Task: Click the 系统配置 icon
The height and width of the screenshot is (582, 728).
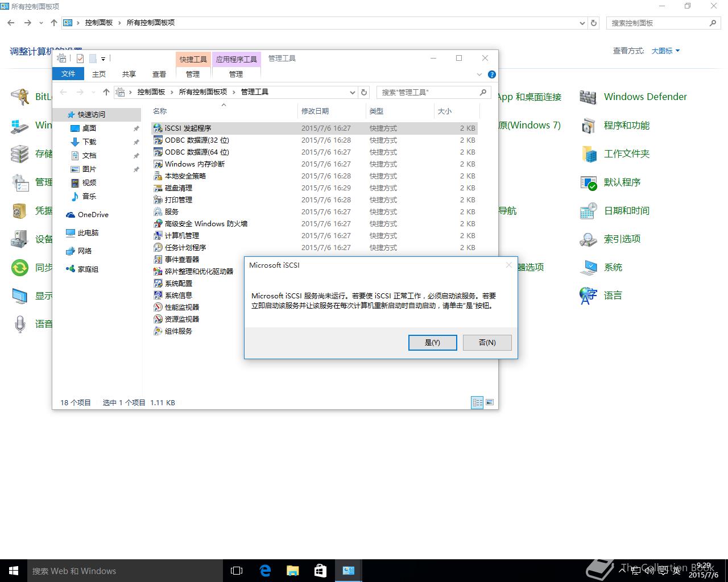Action: click(x=158, y=284)
